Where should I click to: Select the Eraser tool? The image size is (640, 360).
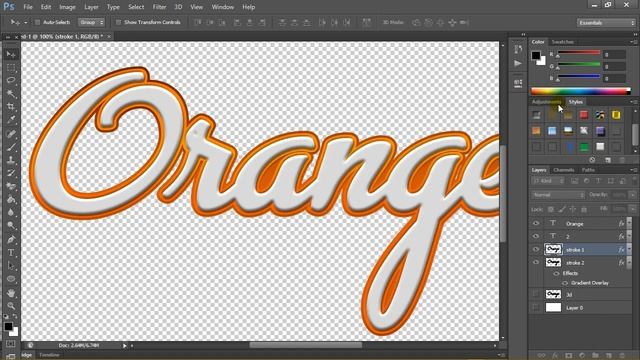click(11, 186)
